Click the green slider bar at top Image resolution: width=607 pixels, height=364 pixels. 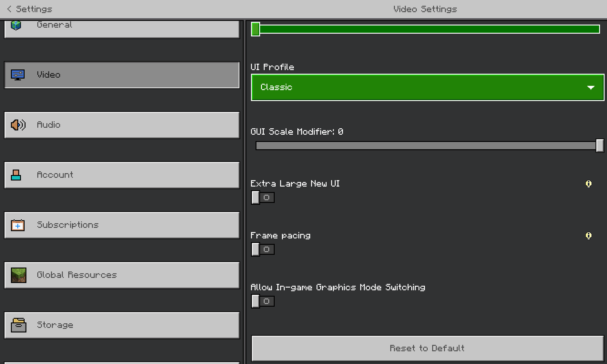[x=425, y=29]
